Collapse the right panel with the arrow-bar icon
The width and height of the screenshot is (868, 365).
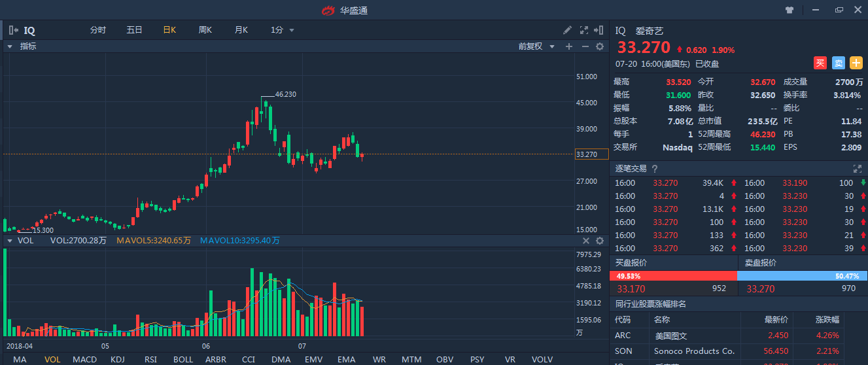click(x=599, y=30)
